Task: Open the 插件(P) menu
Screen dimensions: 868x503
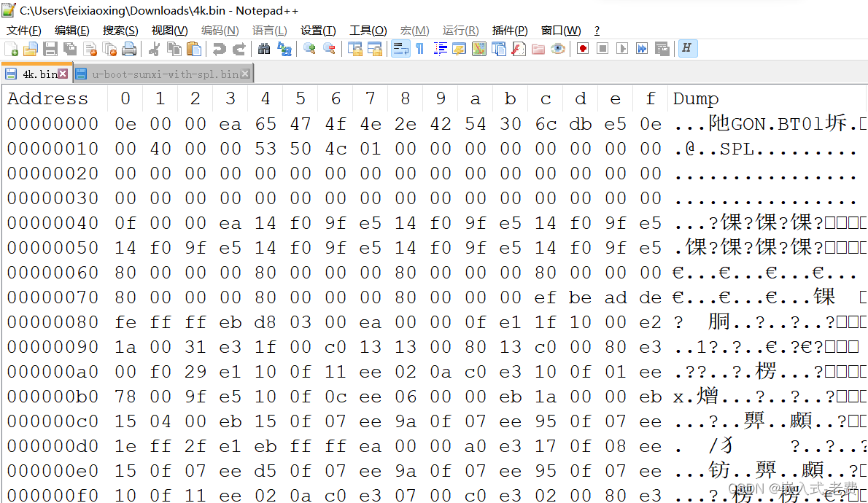Action: (509, 31)
